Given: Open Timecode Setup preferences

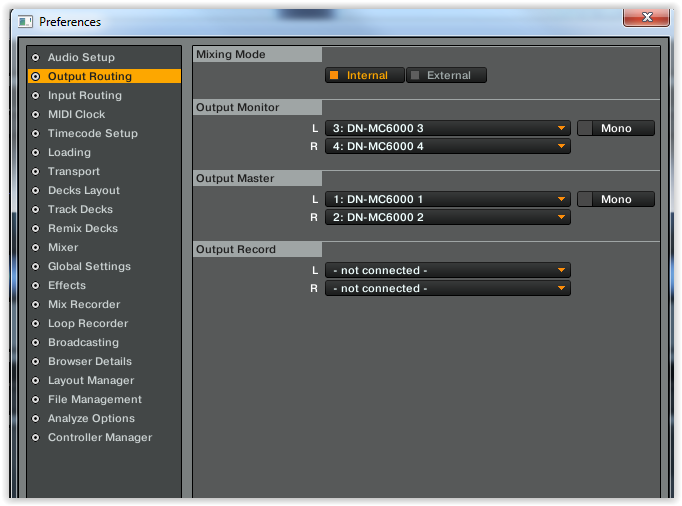Looking at the screenshot, I should [92, 134].
